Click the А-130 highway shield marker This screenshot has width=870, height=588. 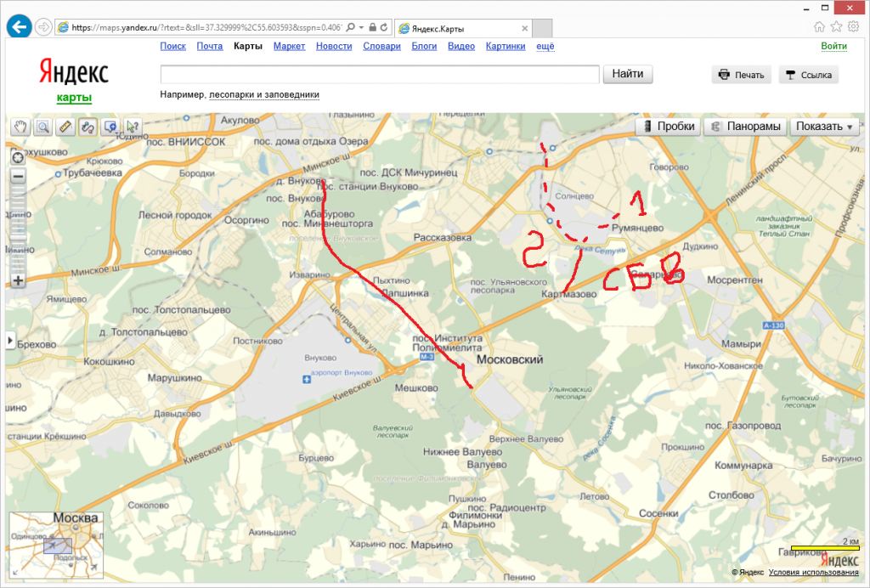tap(773, 325)
